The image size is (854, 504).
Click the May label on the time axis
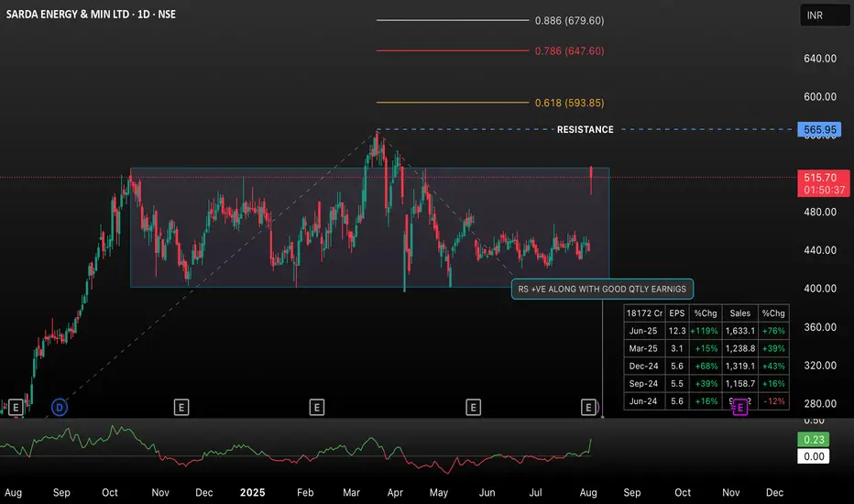tap(438, 493)
